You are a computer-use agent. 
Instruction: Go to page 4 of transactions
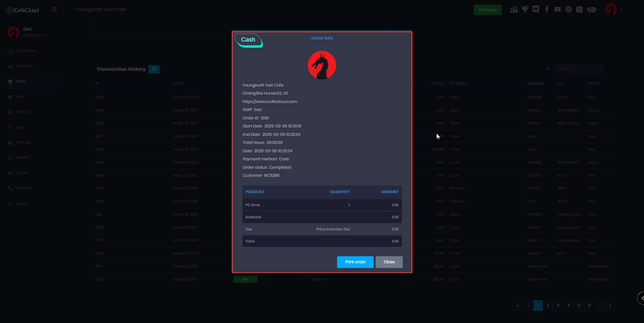569,306
